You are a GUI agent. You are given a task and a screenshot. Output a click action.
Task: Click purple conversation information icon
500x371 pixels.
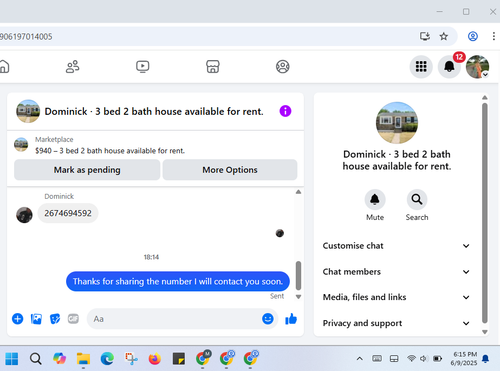[x=285, y=111]
